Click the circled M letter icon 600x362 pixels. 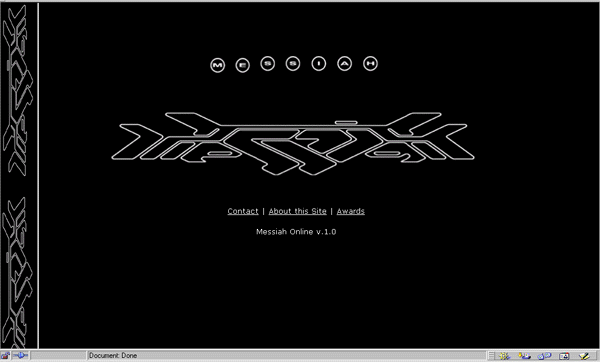tap(217, 65)
